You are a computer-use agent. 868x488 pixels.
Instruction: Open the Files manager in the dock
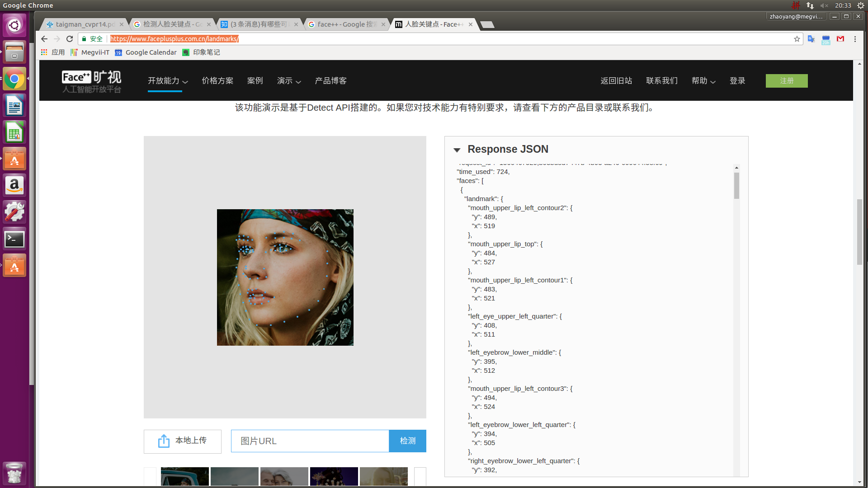point(14,52)
